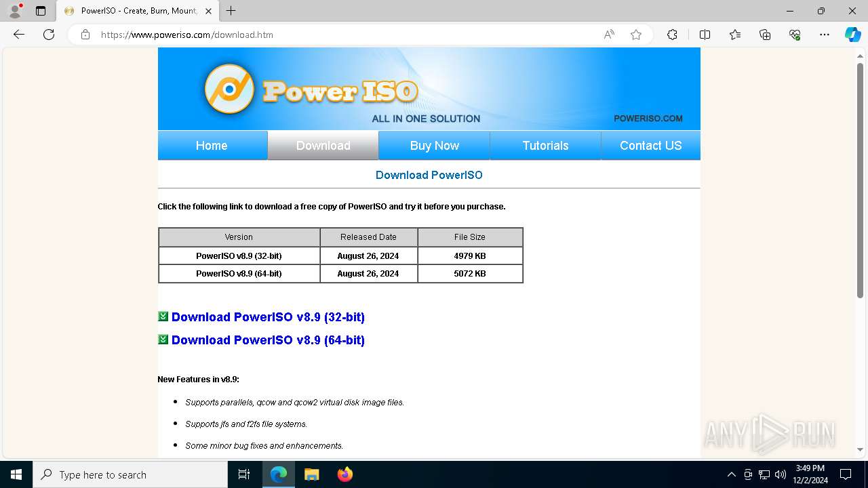Click the 5072 KB file size cell
This screenshot has height=488, width=868.
[470, 273]
